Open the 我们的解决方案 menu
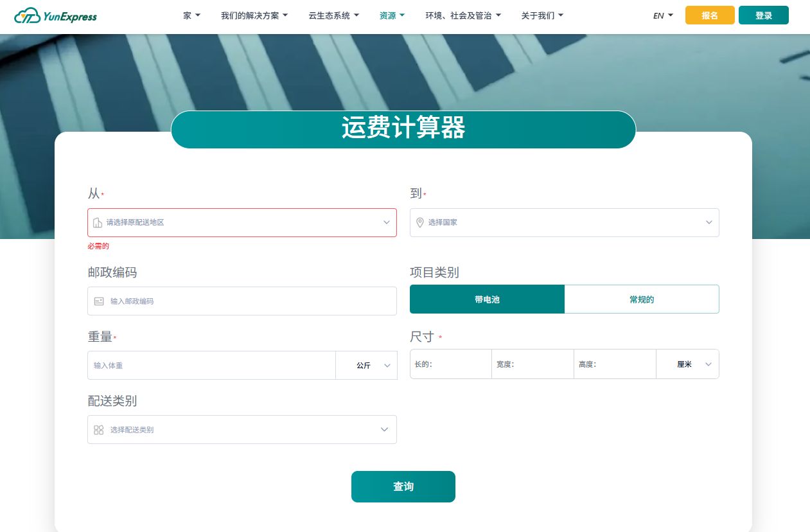 point(254,15)
